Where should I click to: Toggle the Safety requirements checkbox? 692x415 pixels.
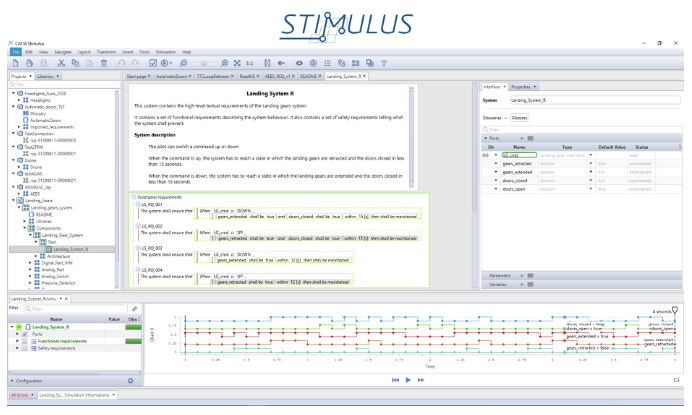25,348
